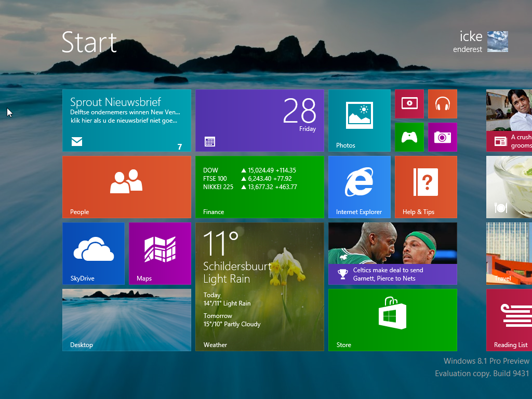532x399 pixels.
Task: Launch the Maps tile
Action: tap(159, 254)
